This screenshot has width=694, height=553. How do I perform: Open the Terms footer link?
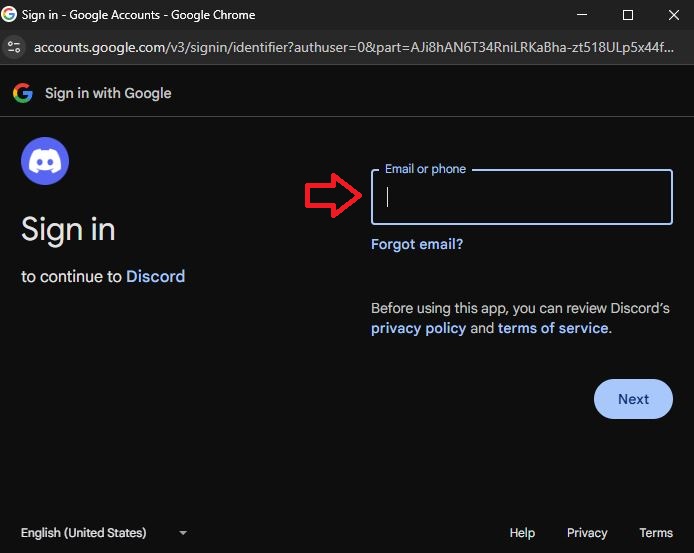click(656, 533)
